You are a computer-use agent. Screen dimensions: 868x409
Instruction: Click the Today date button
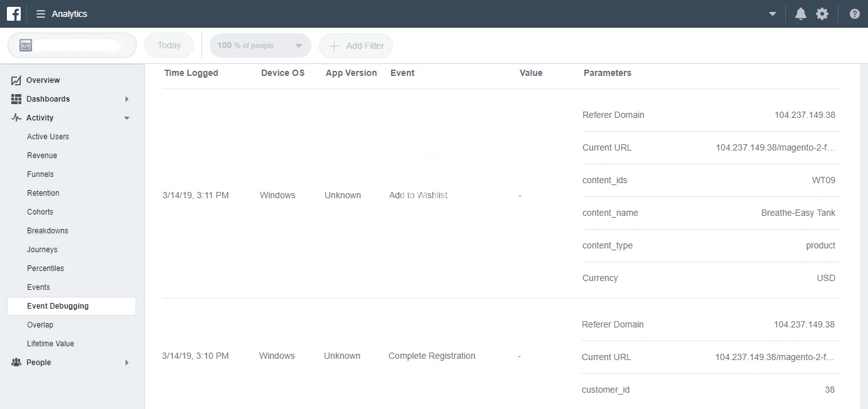tap(169, 46)
